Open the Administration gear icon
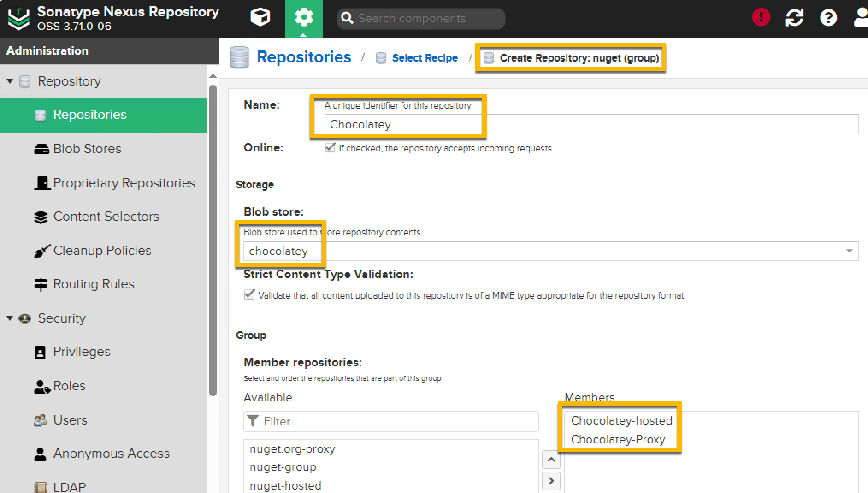 coord(304,18)
